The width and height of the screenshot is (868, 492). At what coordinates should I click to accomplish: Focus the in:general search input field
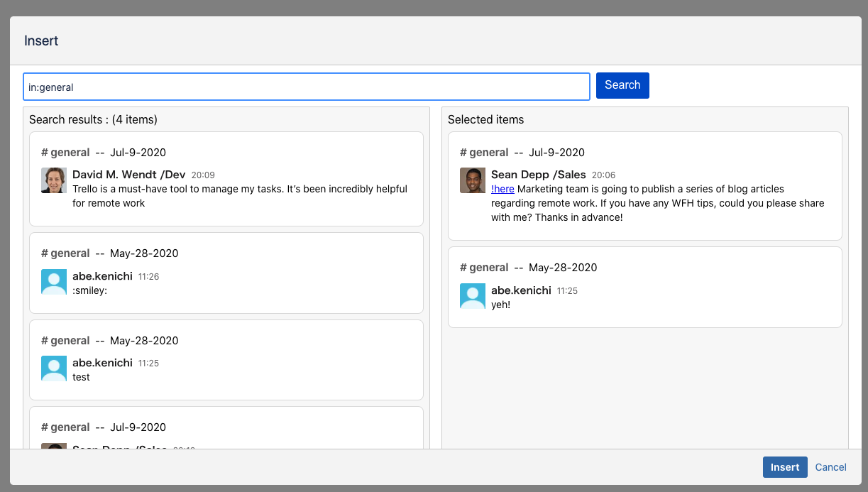click(307, 87)
